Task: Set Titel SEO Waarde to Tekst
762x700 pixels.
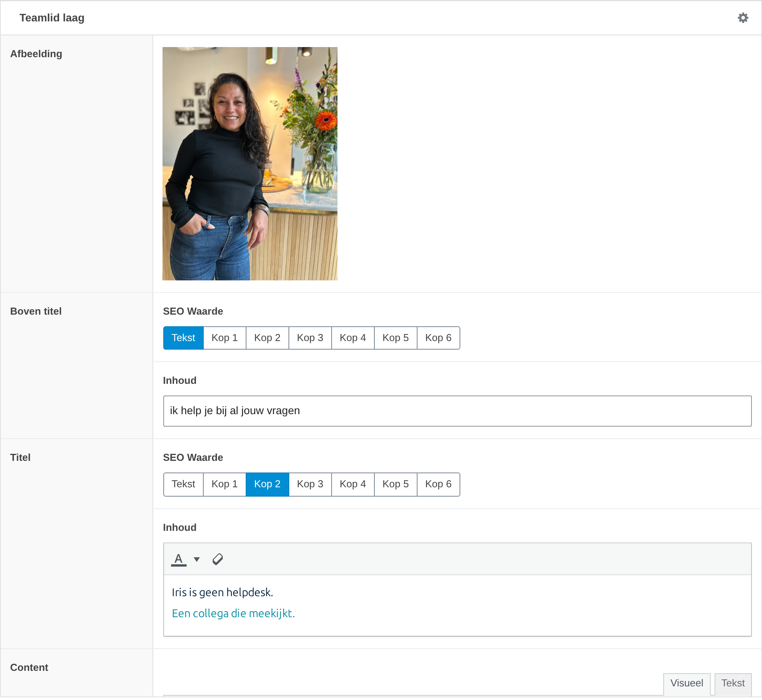Action: [184, 484]
